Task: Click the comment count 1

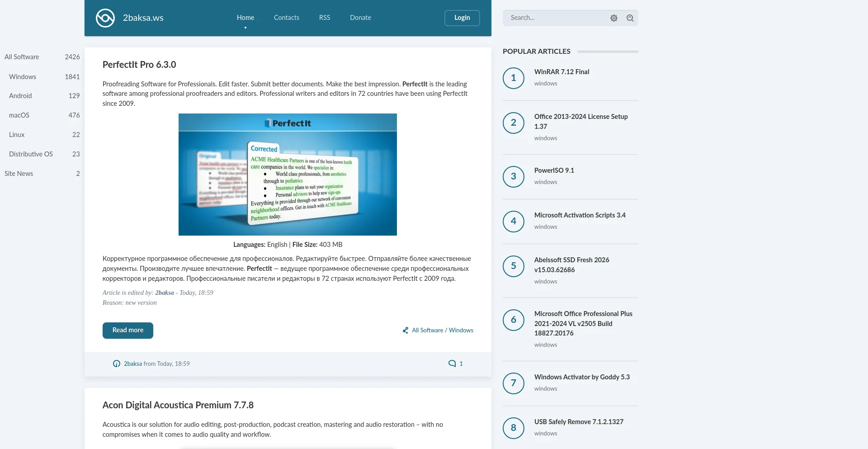Action: [x=461, y=364]
